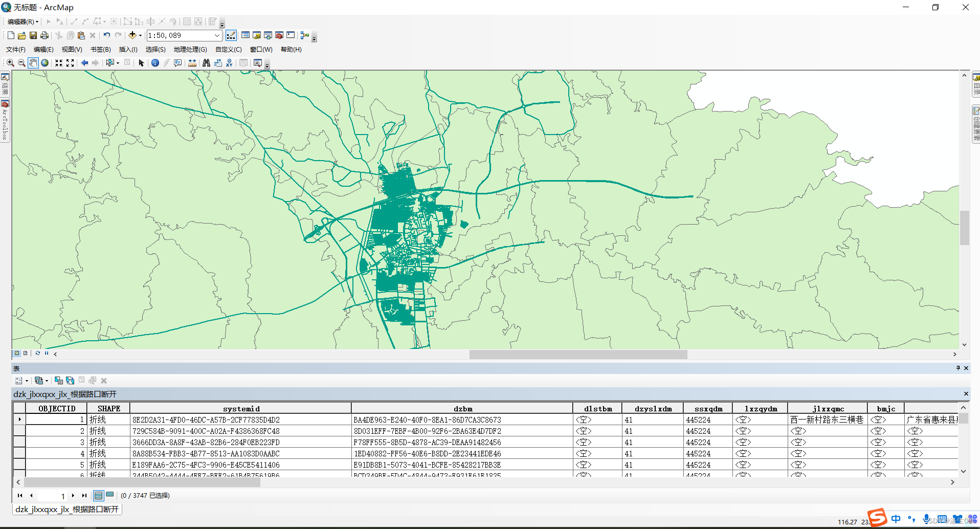Open Go To XY tool
This screenshot has width=980, height=529.
click(x=229, y=62)
